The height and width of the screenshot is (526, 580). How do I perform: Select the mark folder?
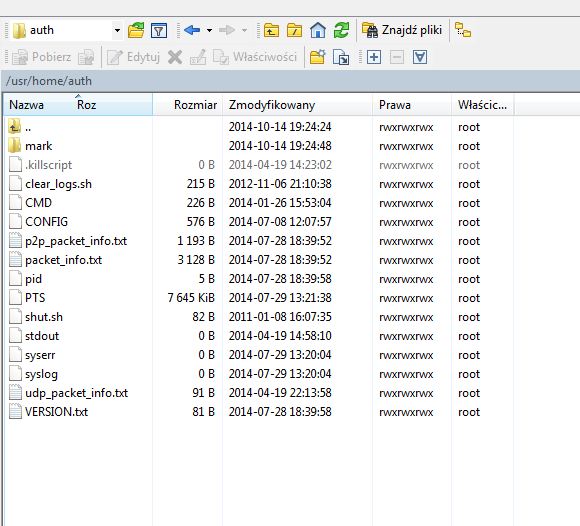259,146
